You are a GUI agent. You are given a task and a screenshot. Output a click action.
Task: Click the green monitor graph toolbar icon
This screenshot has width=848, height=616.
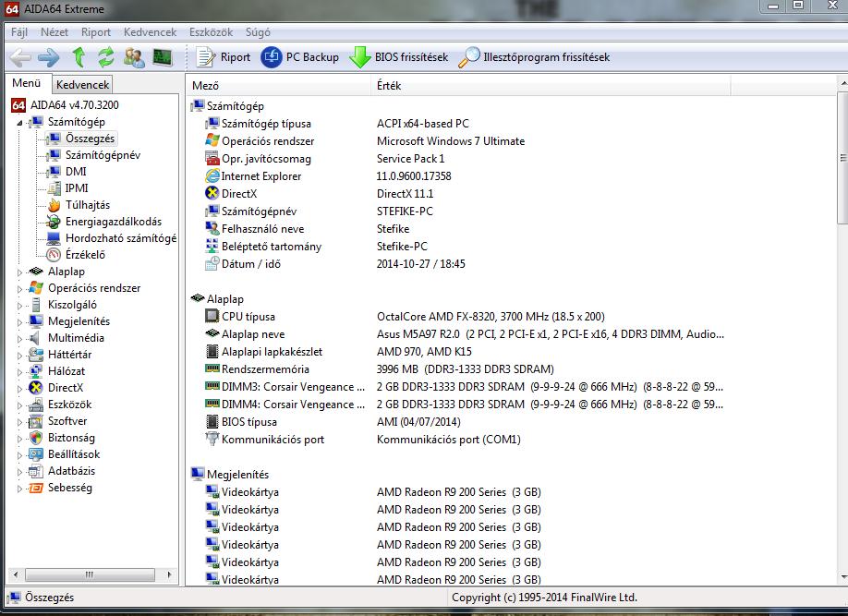[x=163, y=57]
